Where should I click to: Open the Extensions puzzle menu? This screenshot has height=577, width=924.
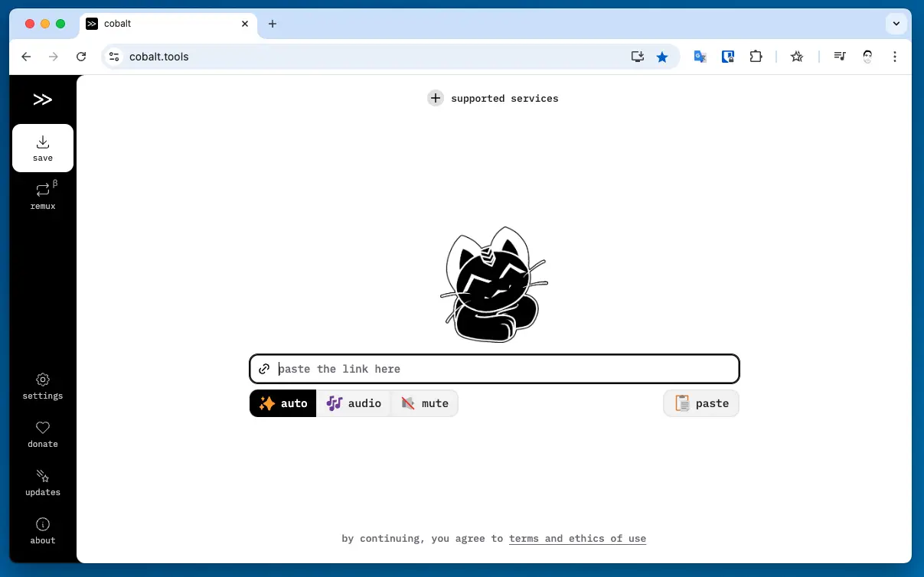click(756, 57)
